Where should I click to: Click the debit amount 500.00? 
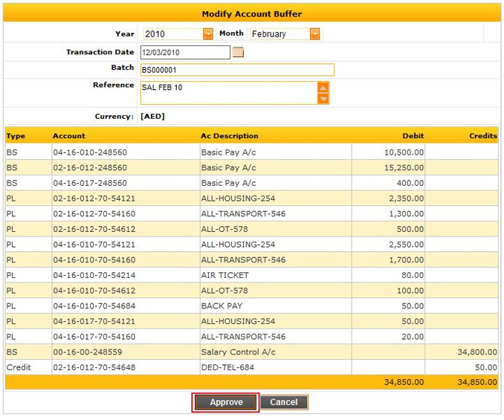[410, 230]
